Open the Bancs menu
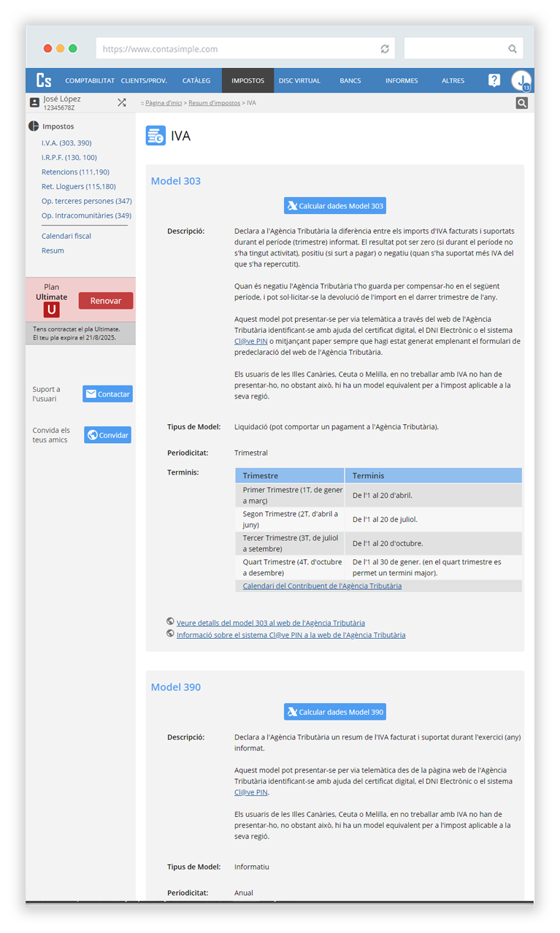The width and height of the screenshot is (560, 933). click(x=350, y=81)
